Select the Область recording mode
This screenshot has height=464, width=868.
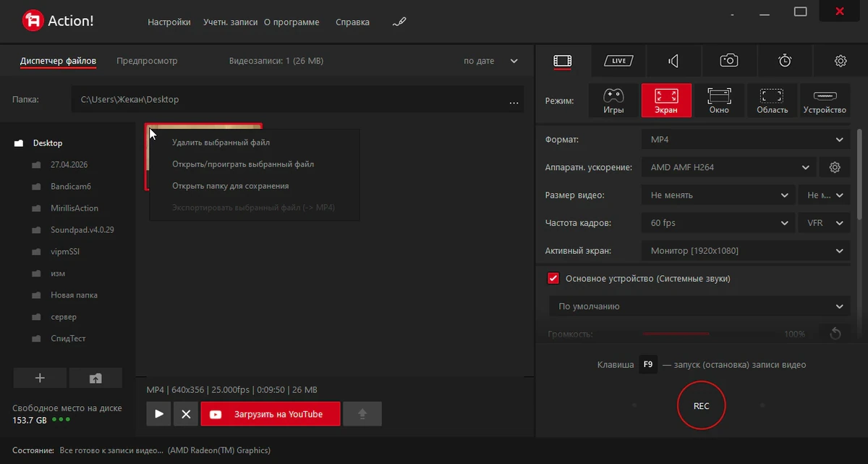pos(772,101)
